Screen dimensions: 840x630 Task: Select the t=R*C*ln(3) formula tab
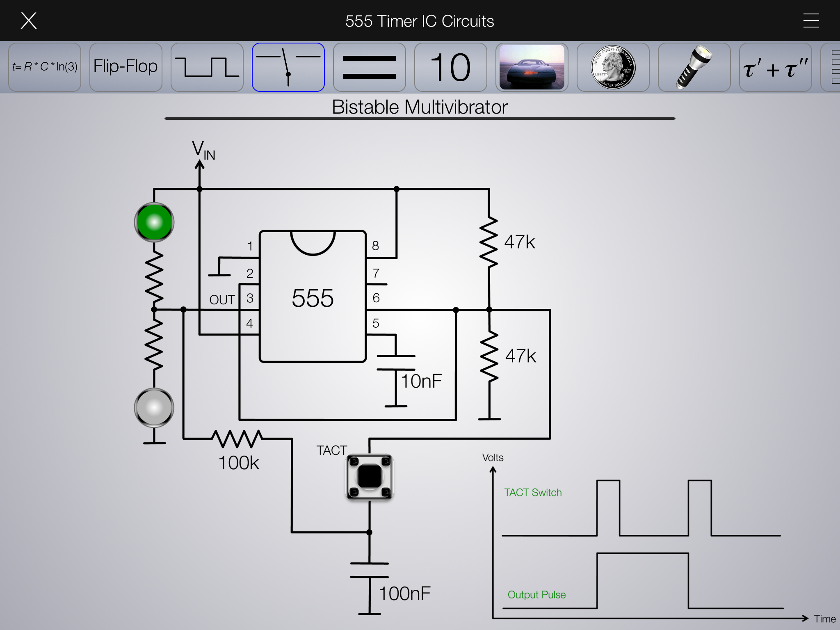pyautogui.click(x=45, y=67)
